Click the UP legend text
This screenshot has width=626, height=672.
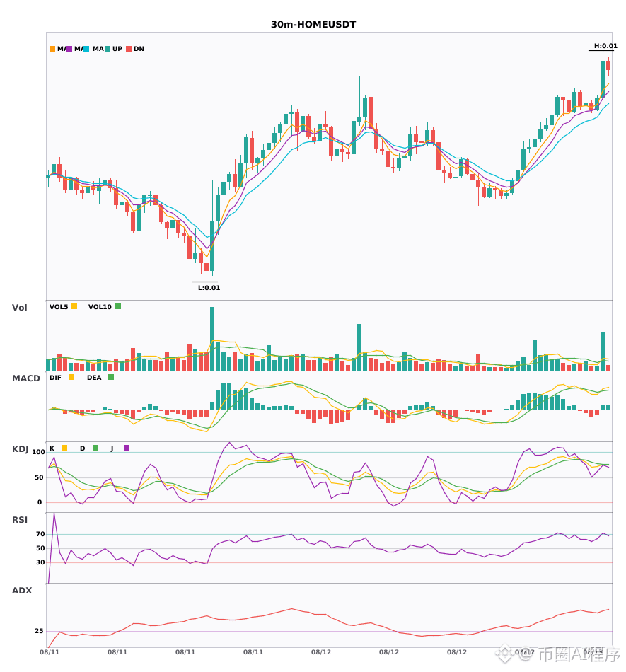click(117, 49)
